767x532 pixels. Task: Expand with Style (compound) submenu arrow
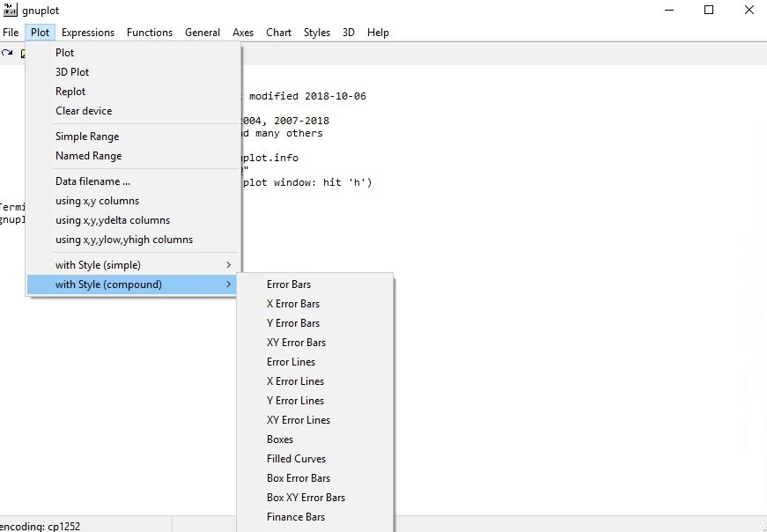(x=228, y=284)
